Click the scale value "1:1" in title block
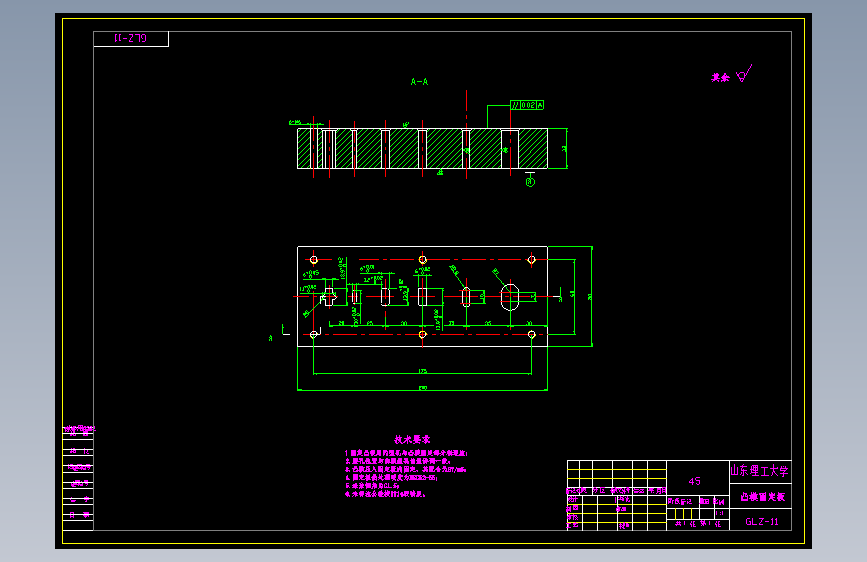This screenshot has height=562, width=867. 719,513
